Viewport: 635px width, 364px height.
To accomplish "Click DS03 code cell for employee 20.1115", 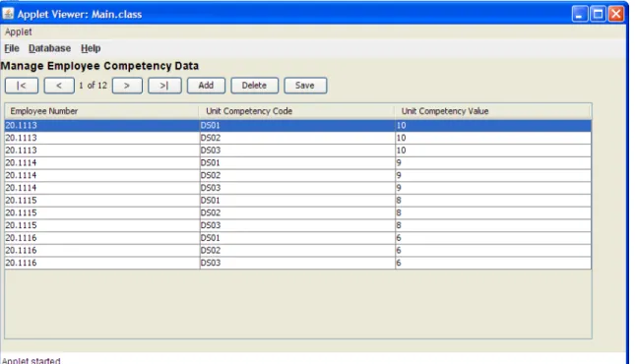I will point(297,225).
